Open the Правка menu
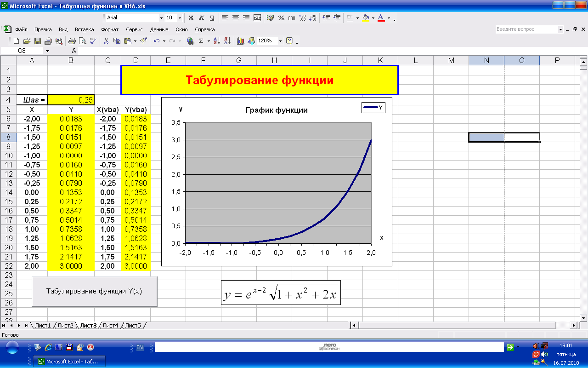The image size is (588, 368). [x=43, y=29]
